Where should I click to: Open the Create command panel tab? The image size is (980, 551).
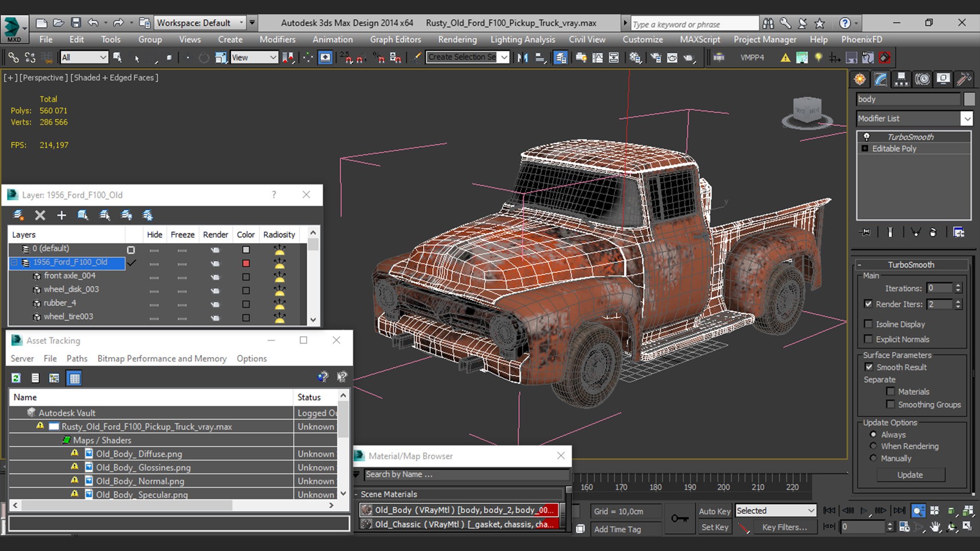[x=860, y=79]
